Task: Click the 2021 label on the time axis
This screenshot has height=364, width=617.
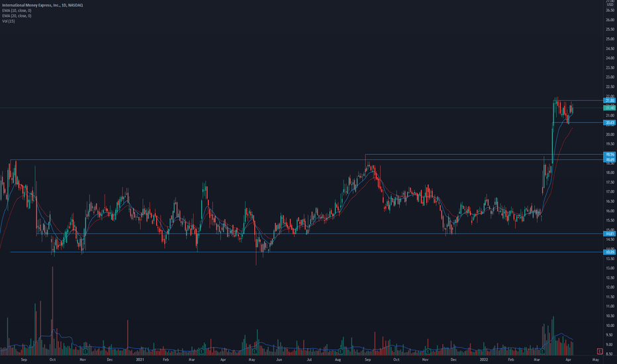Action: (140, 359)
